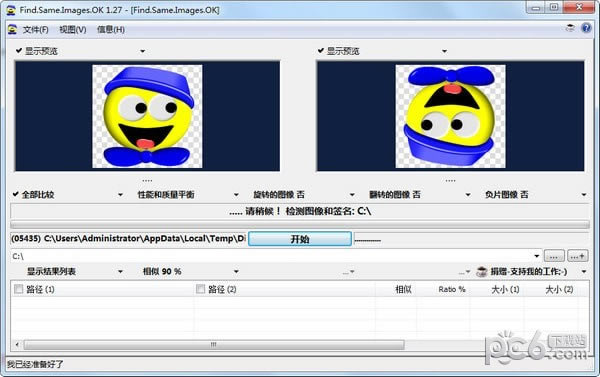Click the dropdown arrow beside the donate link

tap(584, 272)
